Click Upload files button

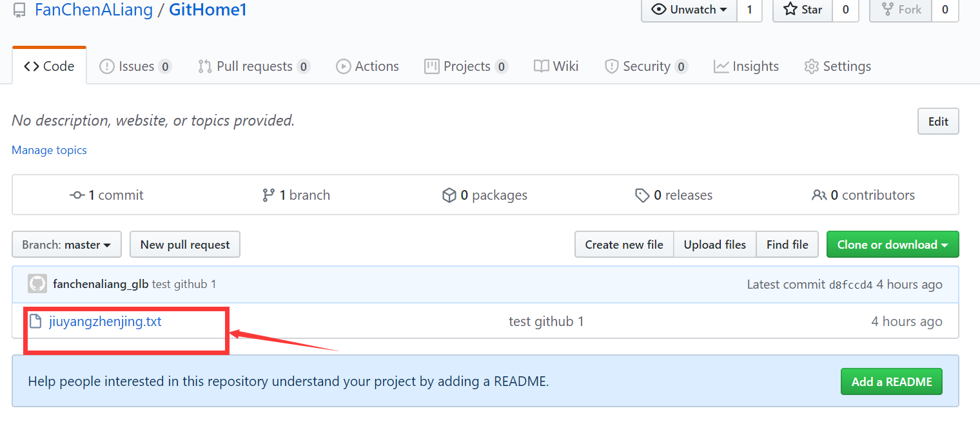click(715, 245)
